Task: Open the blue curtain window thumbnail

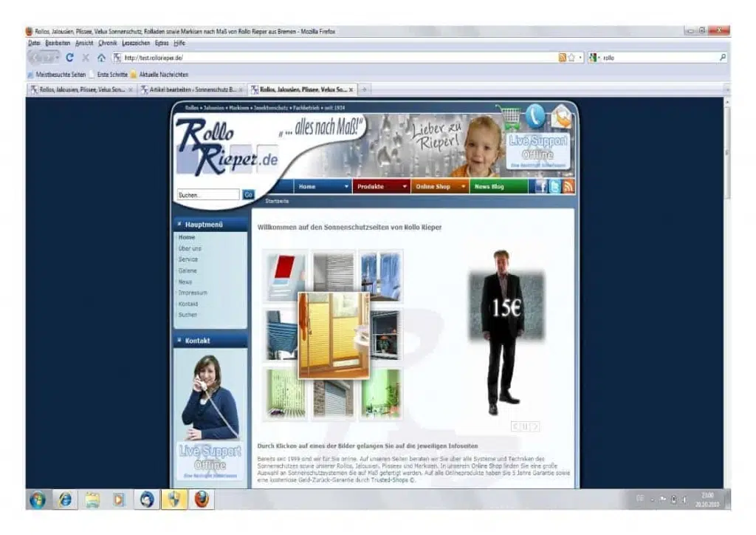Action: pyautogui.click(x=381, y=276)
